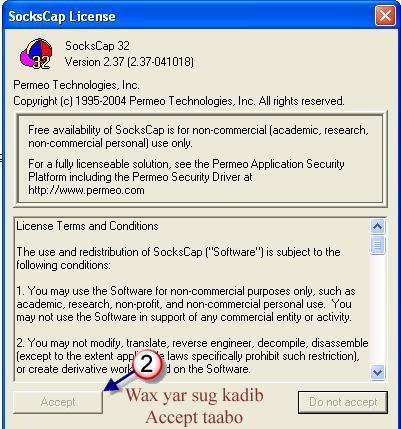Select the License Terms and Conditions heading
This screenshot has width=401, height=429.
pos(87,226)
